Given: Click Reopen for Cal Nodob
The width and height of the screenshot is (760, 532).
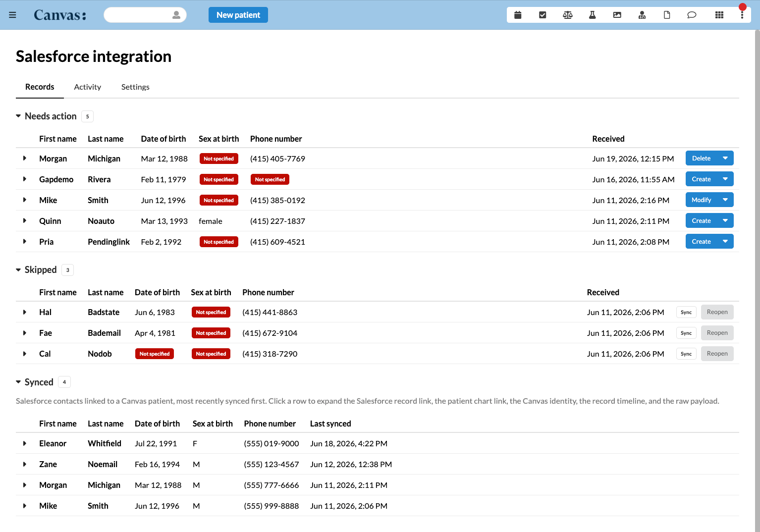Looking at the screenshot, I should (x=717, y=354).
